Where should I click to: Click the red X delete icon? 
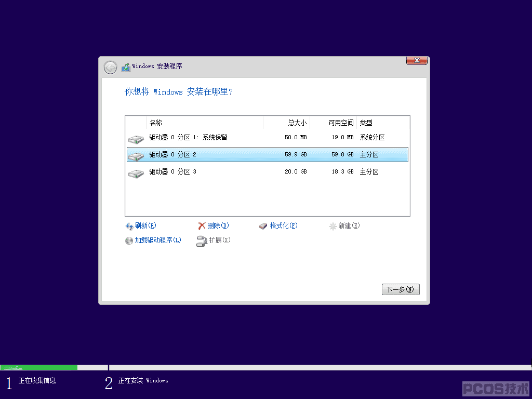[202, 226]
